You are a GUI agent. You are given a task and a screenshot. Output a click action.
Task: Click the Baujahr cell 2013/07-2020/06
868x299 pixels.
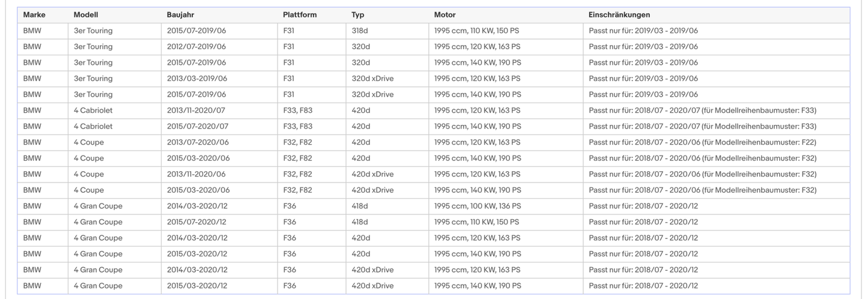[x=196, y=142]
